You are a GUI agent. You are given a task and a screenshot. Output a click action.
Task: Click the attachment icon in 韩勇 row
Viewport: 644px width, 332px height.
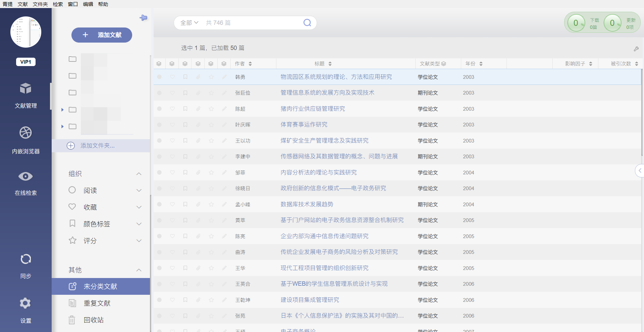point(198,77)
